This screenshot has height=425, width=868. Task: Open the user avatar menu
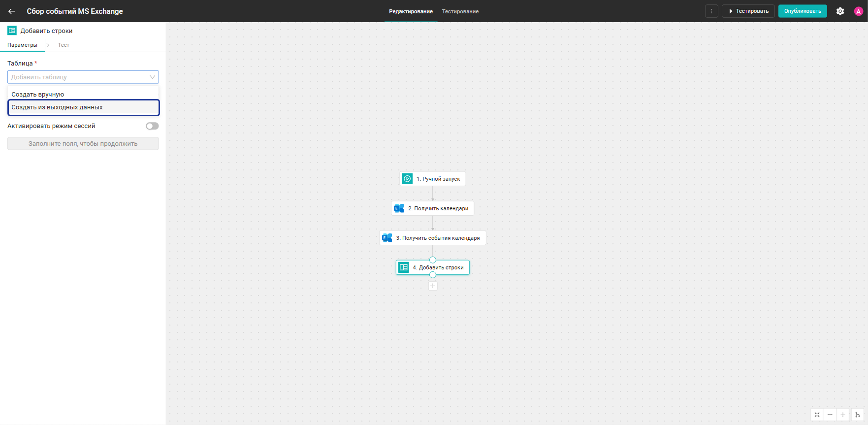click(x=858, y=11)
